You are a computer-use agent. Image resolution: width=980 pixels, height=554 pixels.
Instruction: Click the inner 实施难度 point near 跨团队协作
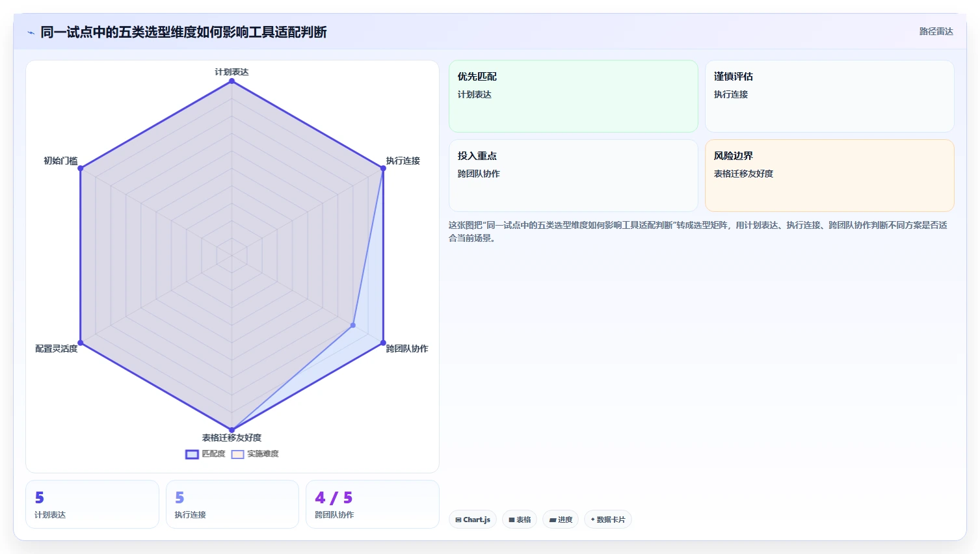pyautogui.click(x=353, y=325)
